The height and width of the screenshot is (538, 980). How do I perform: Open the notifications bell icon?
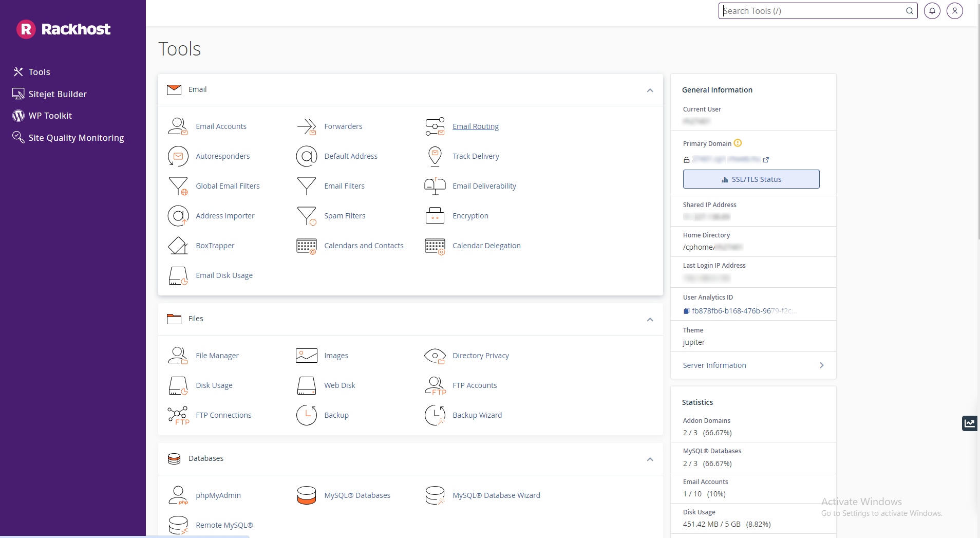pyautogui.click(x=932, y=11)
